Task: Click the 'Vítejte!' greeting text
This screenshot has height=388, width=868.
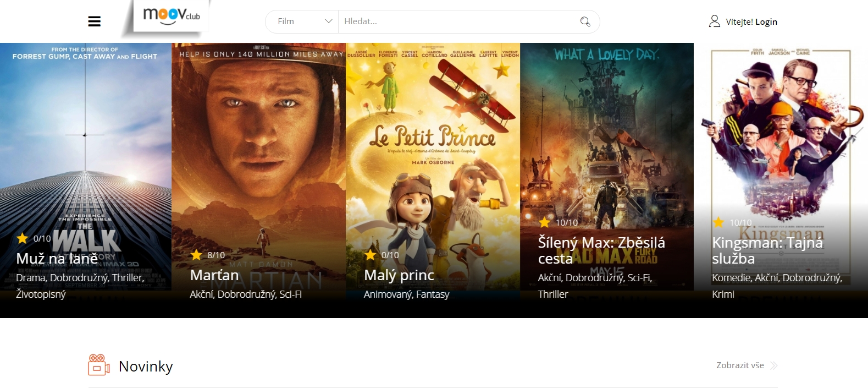Action: [739, 22]
